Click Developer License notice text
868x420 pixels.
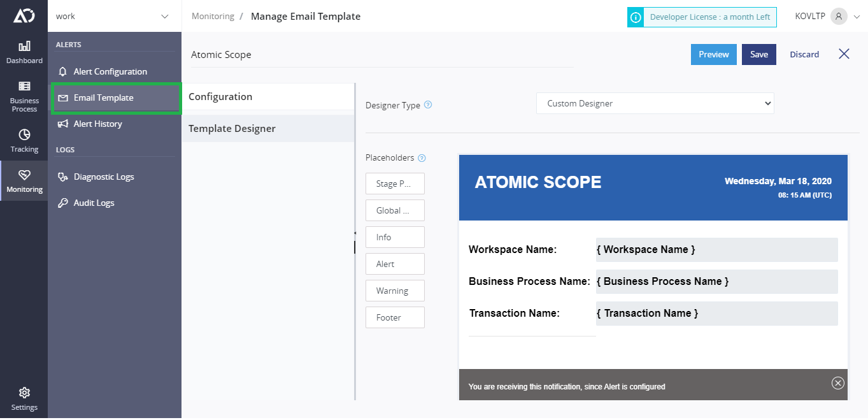coord(709,17)
